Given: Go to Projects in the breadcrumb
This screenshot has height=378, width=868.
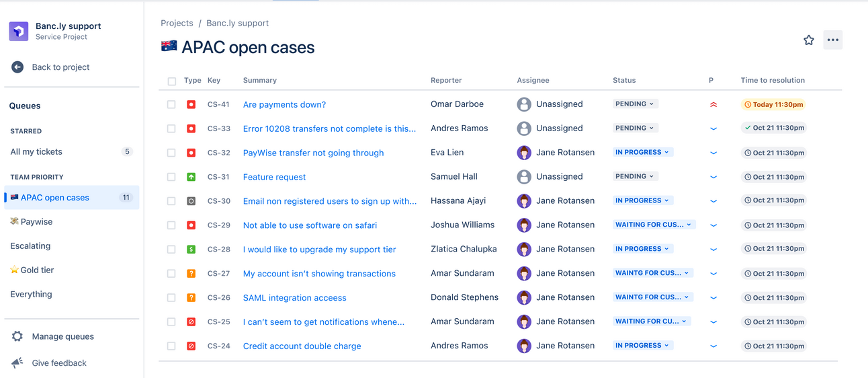Looking at the screenshot, I should pyautogui.click(x=177, y=23).
